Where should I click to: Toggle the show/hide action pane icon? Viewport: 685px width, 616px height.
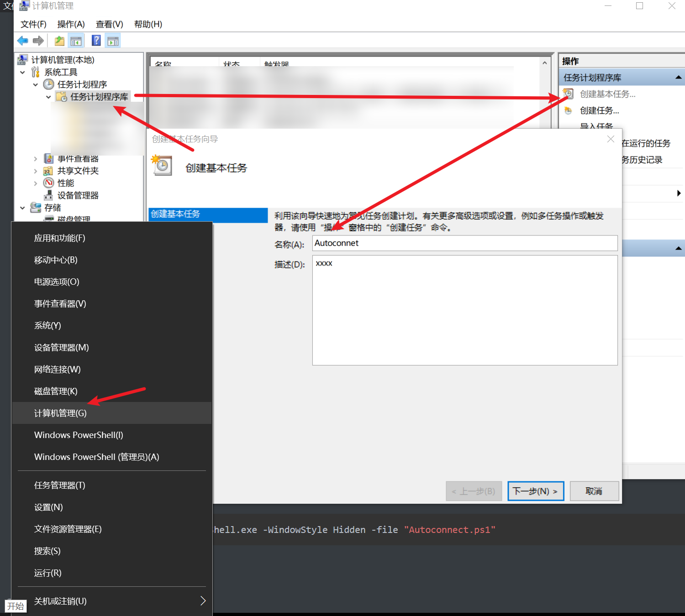coord(113,41)
